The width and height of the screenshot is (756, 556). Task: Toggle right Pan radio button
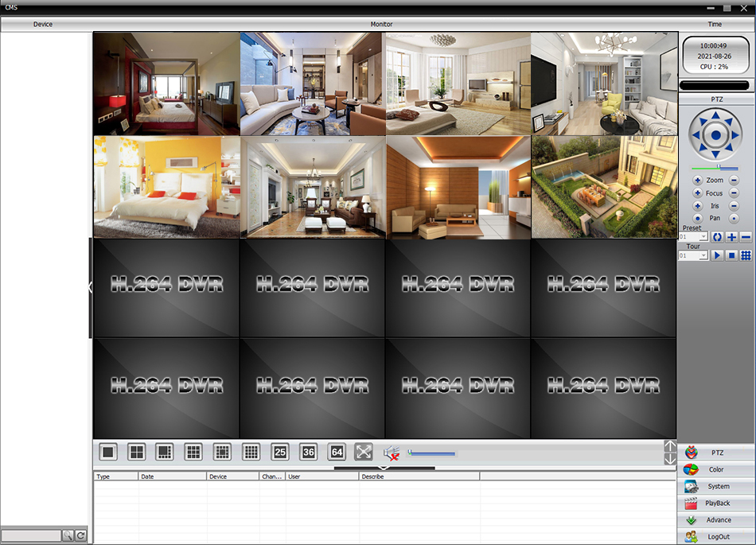coord(734,218)
